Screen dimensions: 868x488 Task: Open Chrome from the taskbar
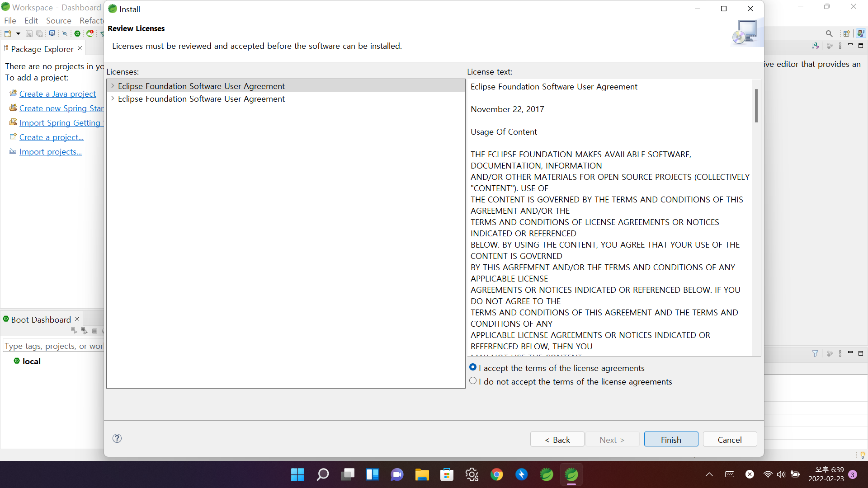(x=496, y=474)
